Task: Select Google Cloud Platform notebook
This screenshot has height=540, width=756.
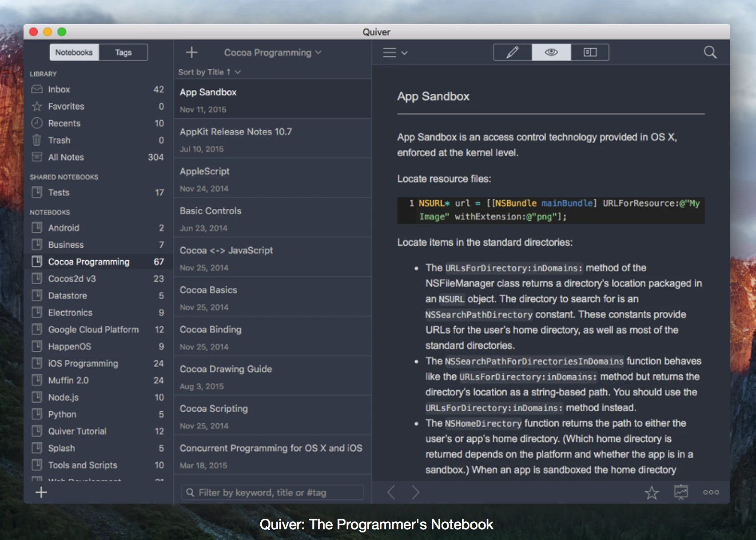Action: (98, 330)
